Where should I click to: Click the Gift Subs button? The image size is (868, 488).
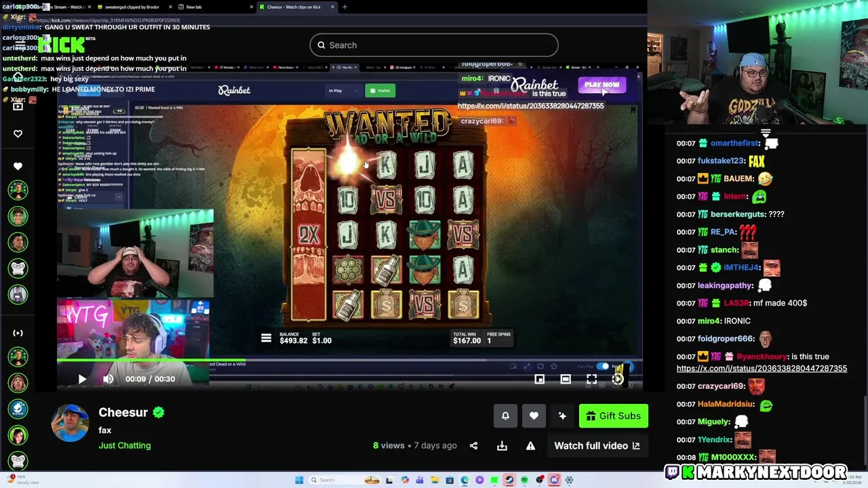tap(614, 416)
